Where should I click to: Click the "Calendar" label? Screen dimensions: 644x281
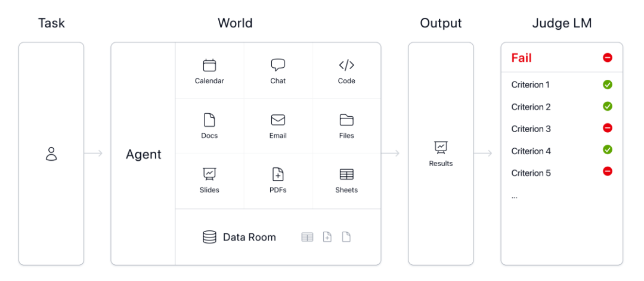(x=209, y=81)
